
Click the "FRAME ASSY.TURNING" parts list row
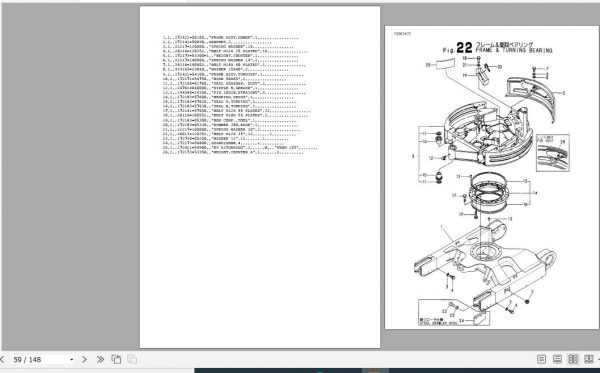click(233, 75)
